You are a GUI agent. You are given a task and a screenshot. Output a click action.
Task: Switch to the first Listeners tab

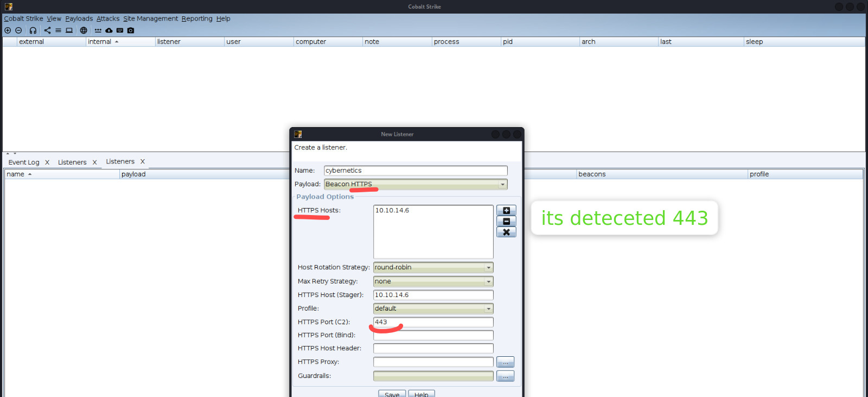[x=72, y=162]
